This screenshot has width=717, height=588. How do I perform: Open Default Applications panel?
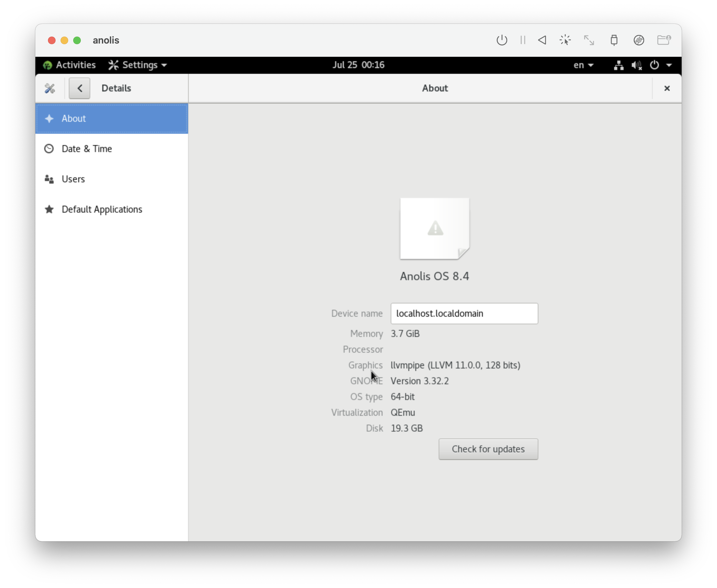(102, 209)
